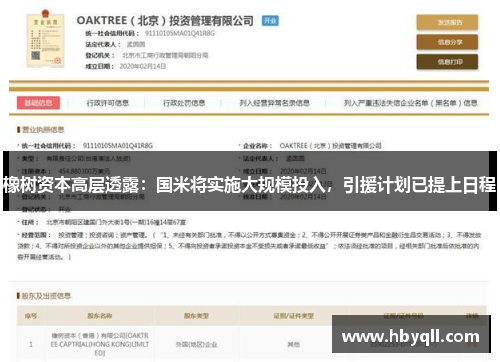The width and height of the screenshot is (500, 362).
Task: Click the 住所 address line
Action: click(x=103, y=222)
